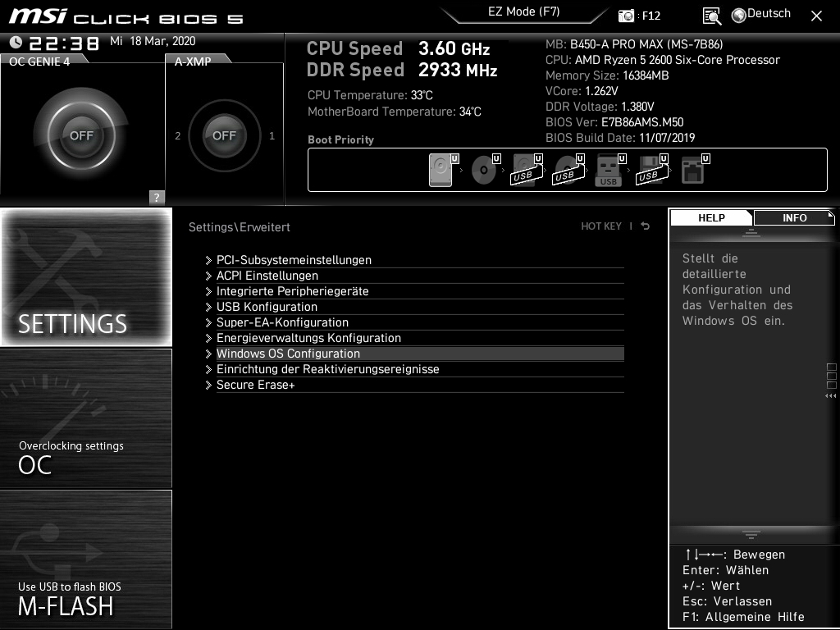
Task: Select the USB floppy boot device icon
Action: pos(651,170)
